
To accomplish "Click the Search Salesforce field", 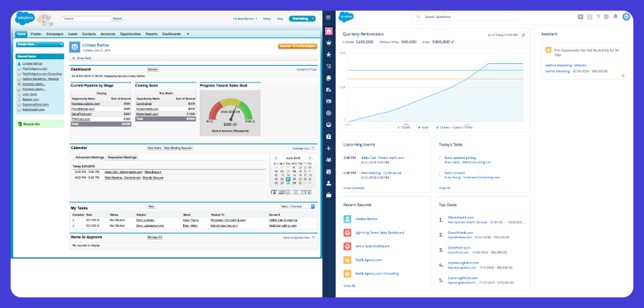I will pyautogui.click(x=464, y=17).
